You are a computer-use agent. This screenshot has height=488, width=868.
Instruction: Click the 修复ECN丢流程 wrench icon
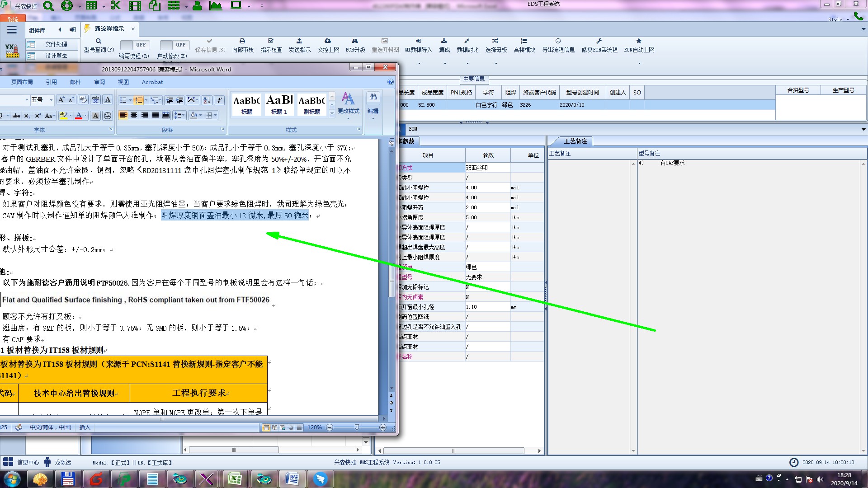[x=599, y=41]
